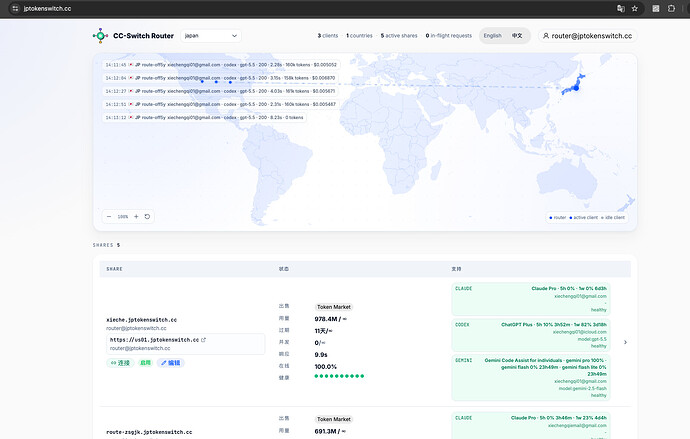Click the 编辑 edit button for xieche share
The image size is (690, 439).
[x=170, y=363]
